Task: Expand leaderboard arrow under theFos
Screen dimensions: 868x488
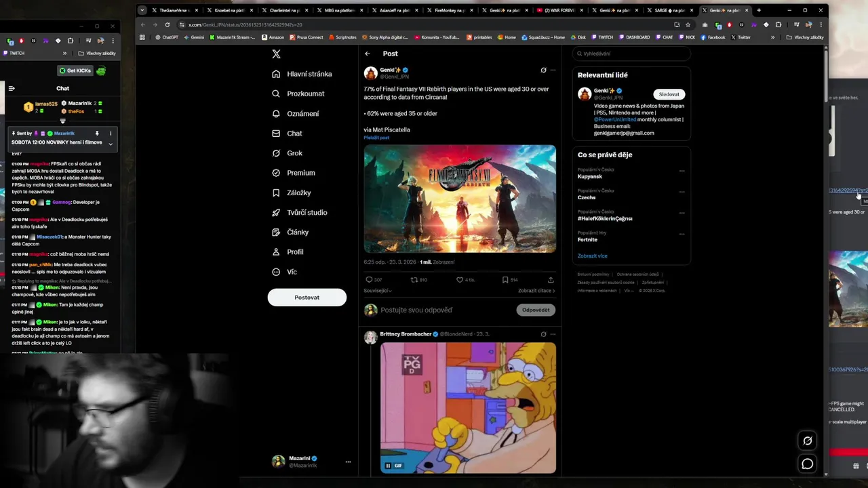Action: (x=63, y=121)
